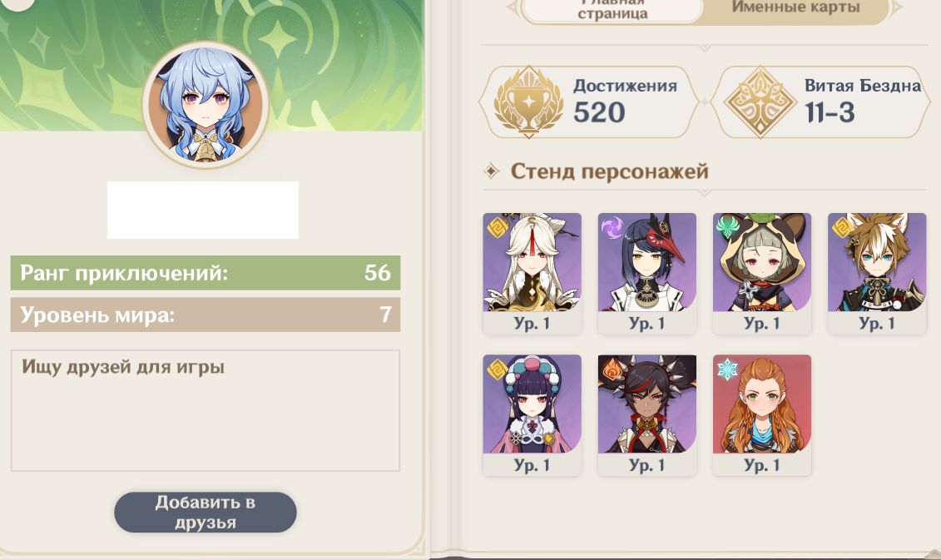Switch to the Именные карты tab
Image resolution: width=941 pixels, height=560 pixels.
pyautogui.click(x=795, y=8)
